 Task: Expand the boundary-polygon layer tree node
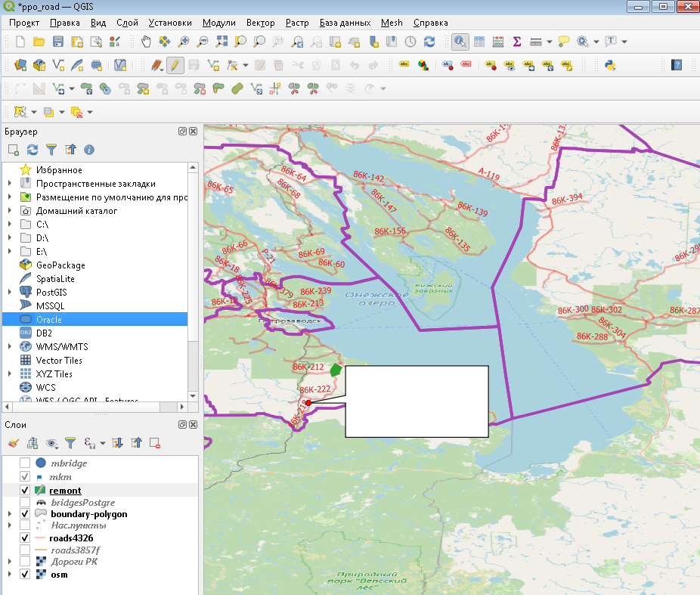tap(9, 514)
